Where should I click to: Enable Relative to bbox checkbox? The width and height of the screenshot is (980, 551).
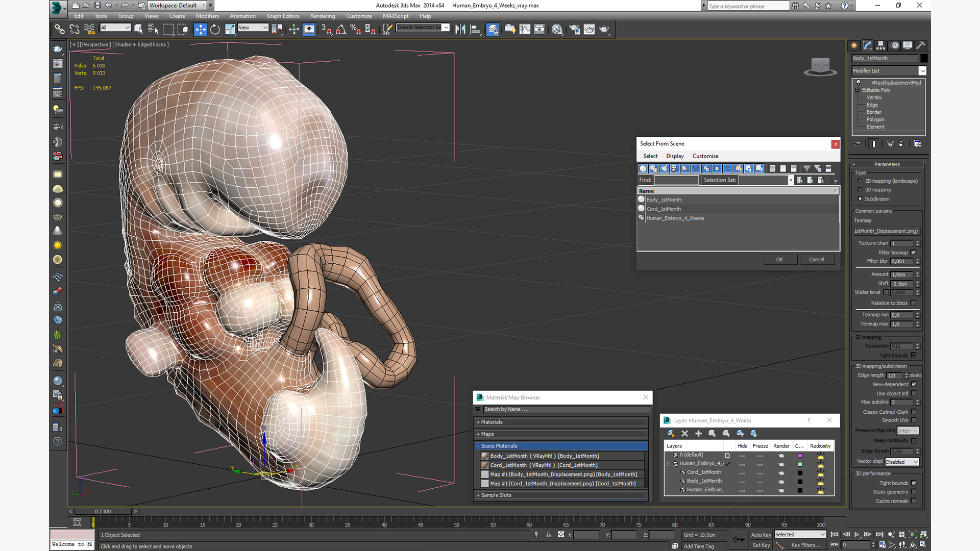click(913, 303)
